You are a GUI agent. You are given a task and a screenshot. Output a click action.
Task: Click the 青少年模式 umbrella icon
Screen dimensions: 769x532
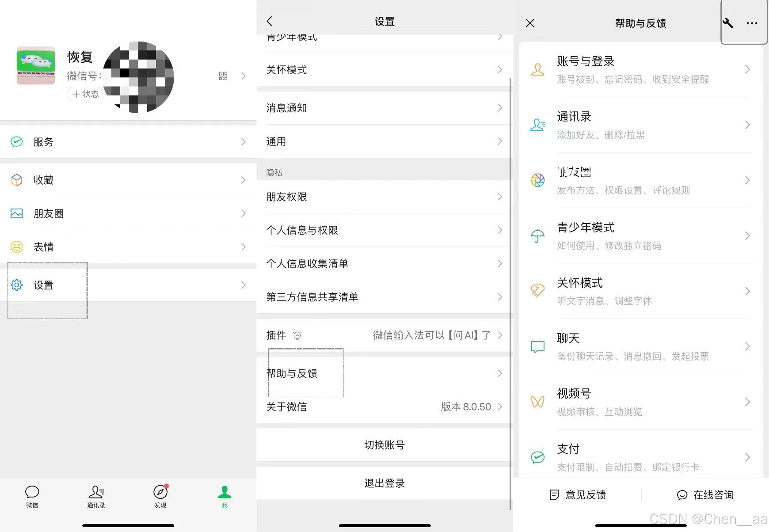(537, 236)
